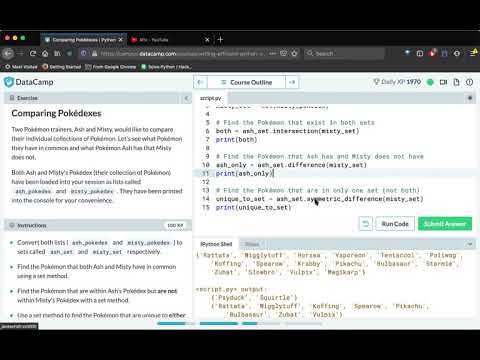Open the Firefox hamburger menu
Viewport: 480px width, 360px height.
[x=473, y=53]
